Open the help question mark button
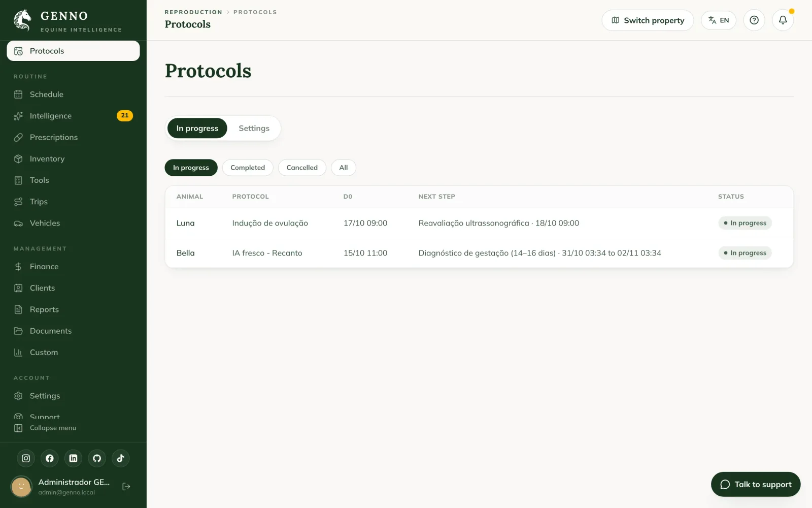The height and width of the screenshot is (508, 812). 754,20
